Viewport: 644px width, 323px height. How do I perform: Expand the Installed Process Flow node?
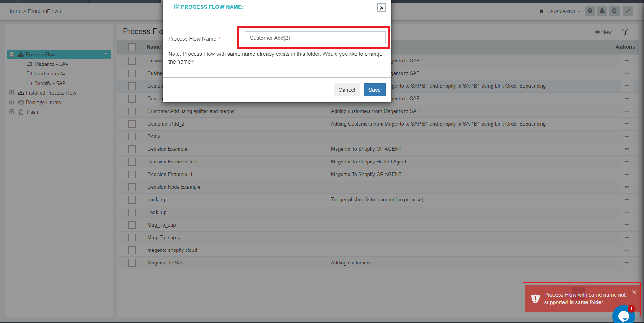click(x=11, y=93)
